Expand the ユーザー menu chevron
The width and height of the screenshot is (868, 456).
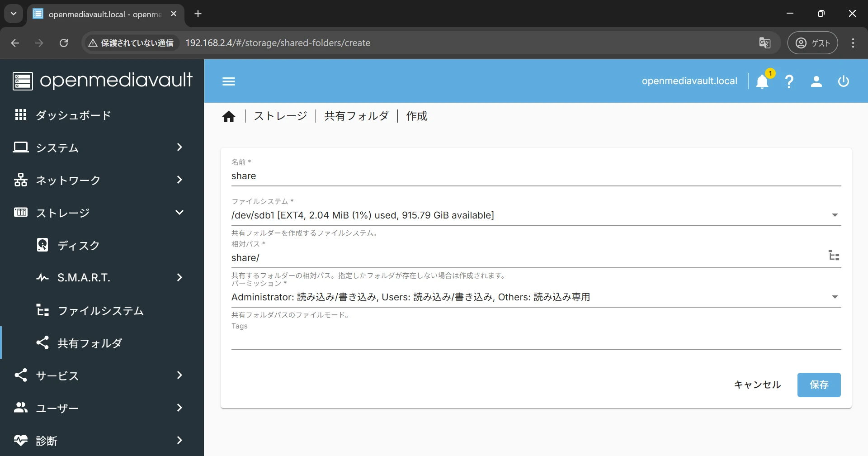tap(179, 408)
